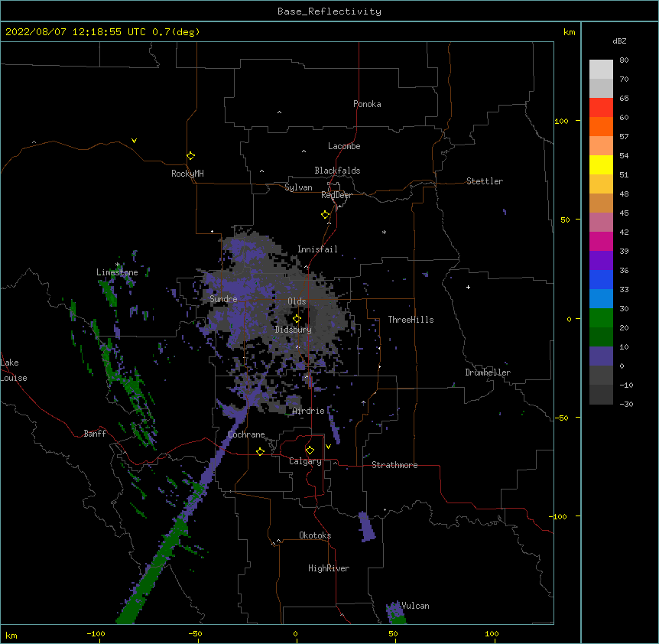The width and height of the screenshot is (659, 644).
Task: Click the Calgary label
Action: [x=305, y=461]
